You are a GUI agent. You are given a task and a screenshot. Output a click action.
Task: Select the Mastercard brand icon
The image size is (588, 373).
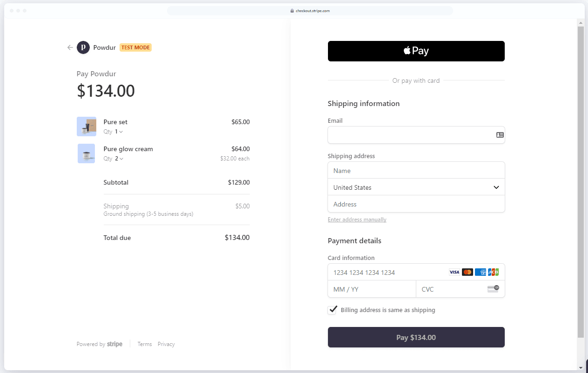pyautogui.click(x=467, y=272)
